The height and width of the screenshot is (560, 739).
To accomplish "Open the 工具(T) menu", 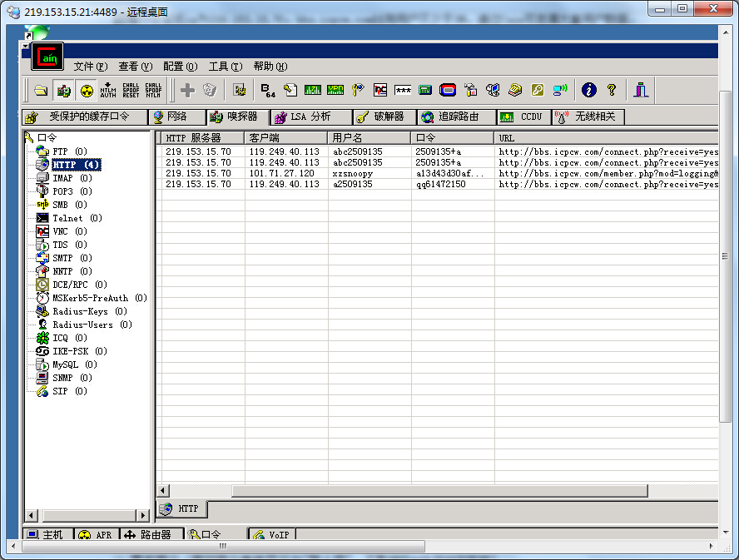I will pos(226,67).
